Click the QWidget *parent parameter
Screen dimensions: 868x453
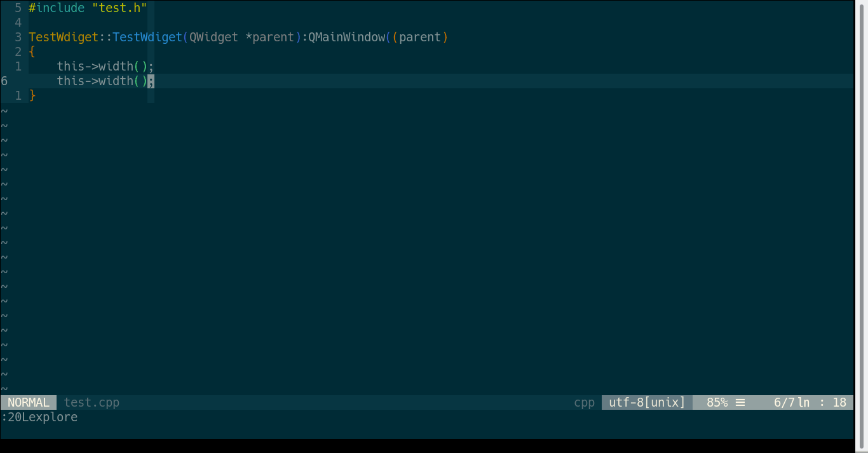coord(240,37)
